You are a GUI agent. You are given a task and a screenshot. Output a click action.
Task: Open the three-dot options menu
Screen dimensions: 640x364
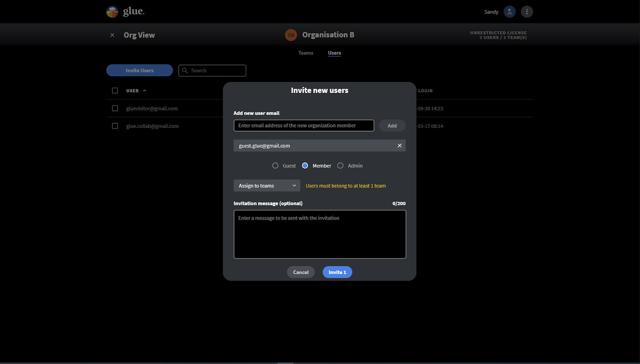pos(527,12)
